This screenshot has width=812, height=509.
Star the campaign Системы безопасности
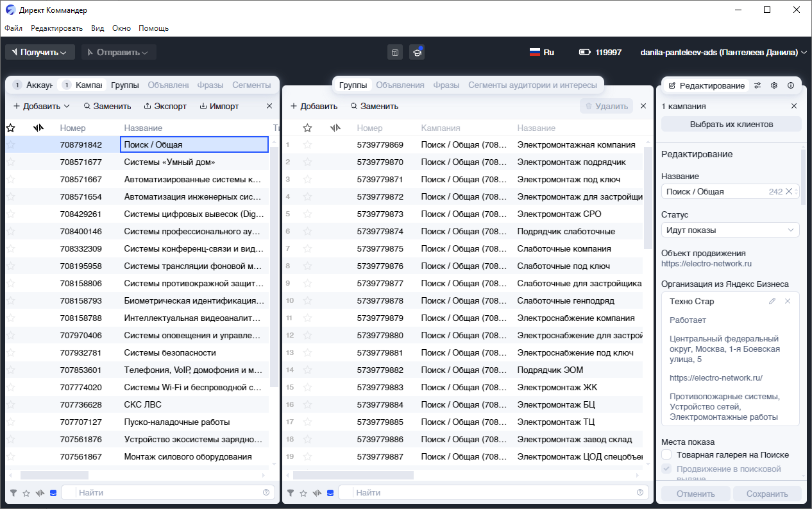tap(10, 353)
